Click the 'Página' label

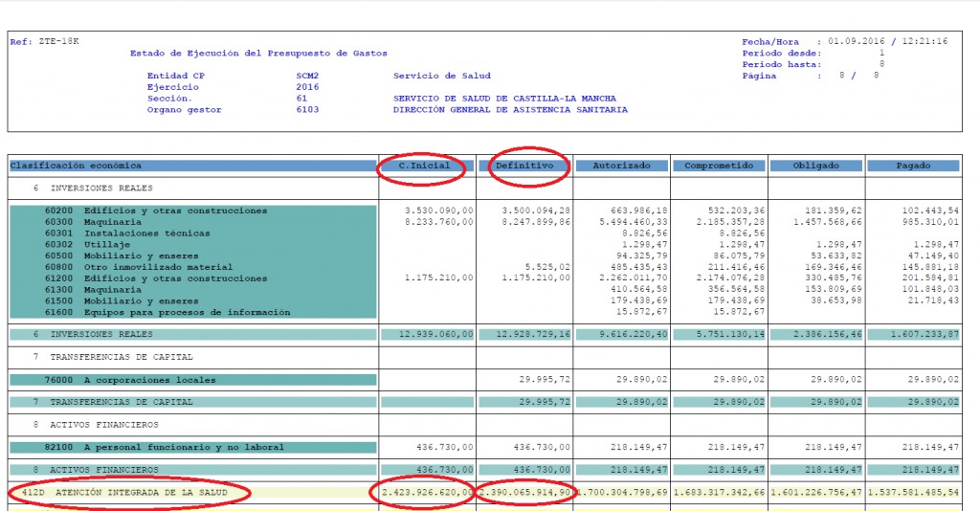pyautogui.click(x=759, y=76)
